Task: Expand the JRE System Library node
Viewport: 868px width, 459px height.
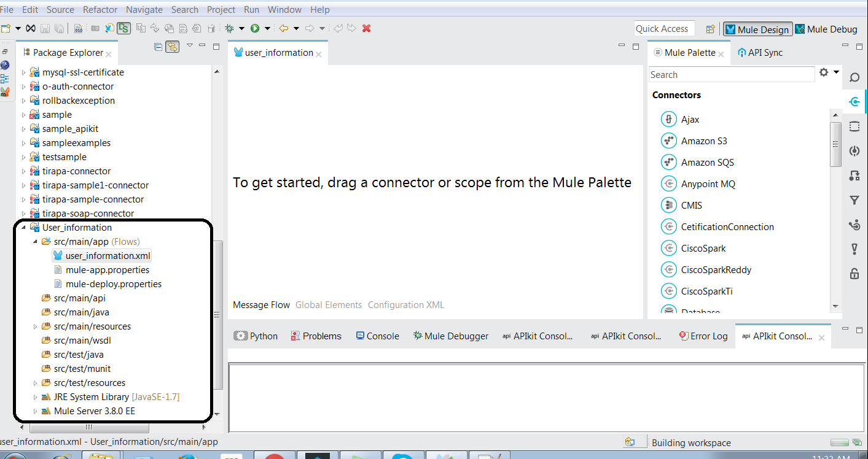Action: pyautogui.click(x=36, y=397)
